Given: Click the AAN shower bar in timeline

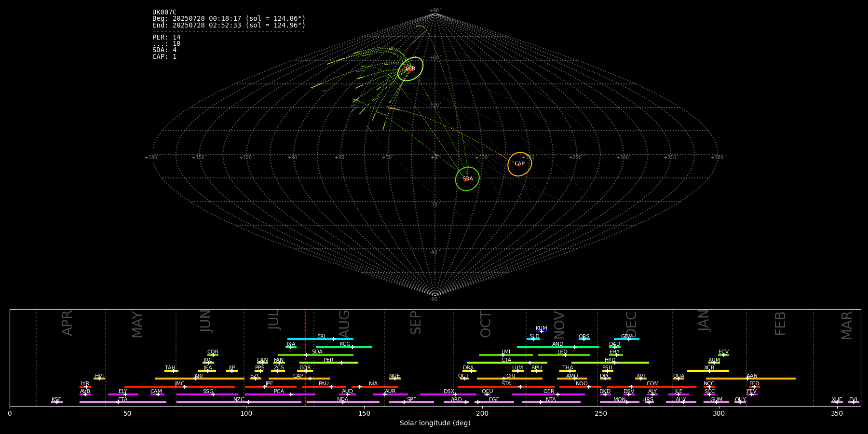Looking at the screenshot, I should click(751, 379).
